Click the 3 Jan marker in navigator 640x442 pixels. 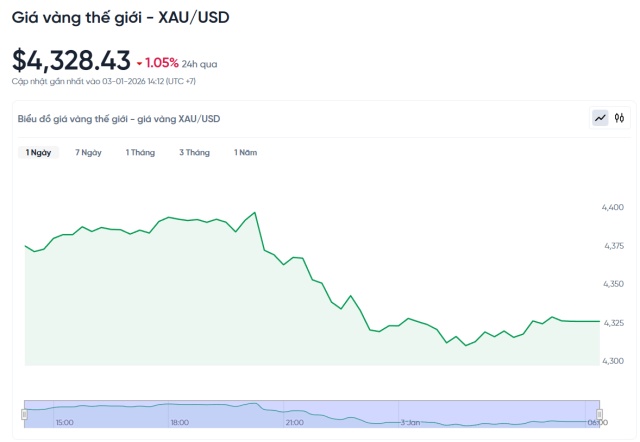pyautogui.click(x=411, y=423)
